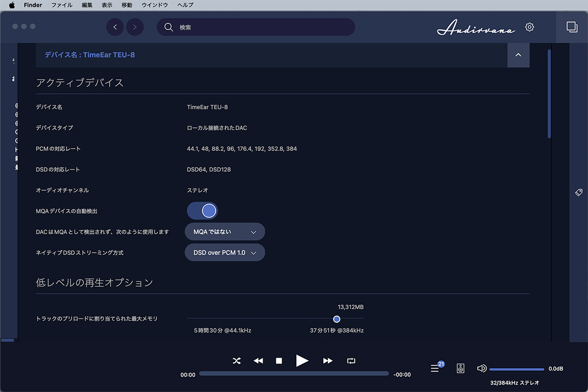The height and width of the screenshot is (392, 588).
Task: Open the 表示 menu
Action: point(107,5)
